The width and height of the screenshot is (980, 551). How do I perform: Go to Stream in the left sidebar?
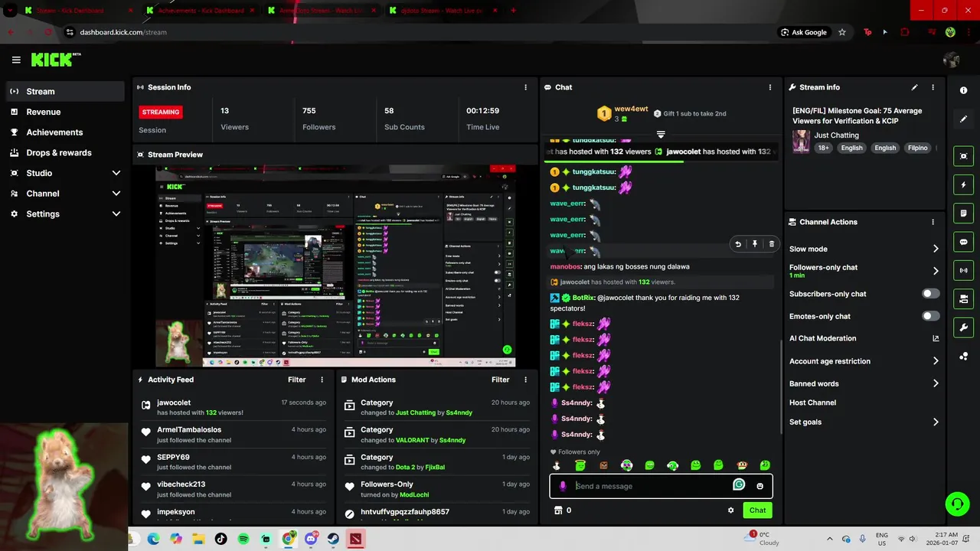tap(65, 91)
